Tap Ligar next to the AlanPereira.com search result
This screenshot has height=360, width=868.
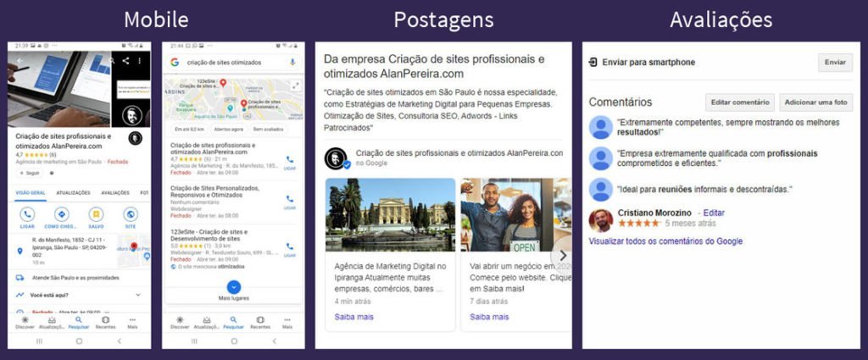point(290,162)
